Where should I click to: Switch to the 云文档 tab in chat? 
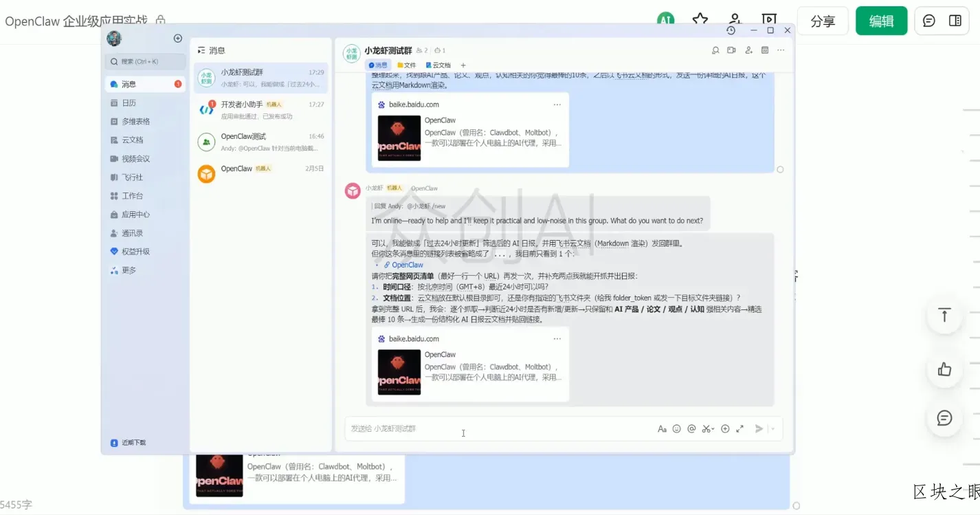(438, 65)
